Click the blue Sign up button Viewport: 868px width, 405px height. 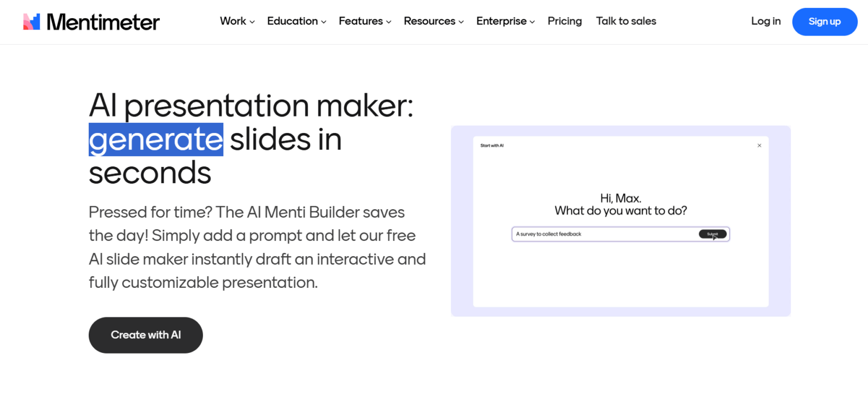pyautogui.click(x=824, y=21)
